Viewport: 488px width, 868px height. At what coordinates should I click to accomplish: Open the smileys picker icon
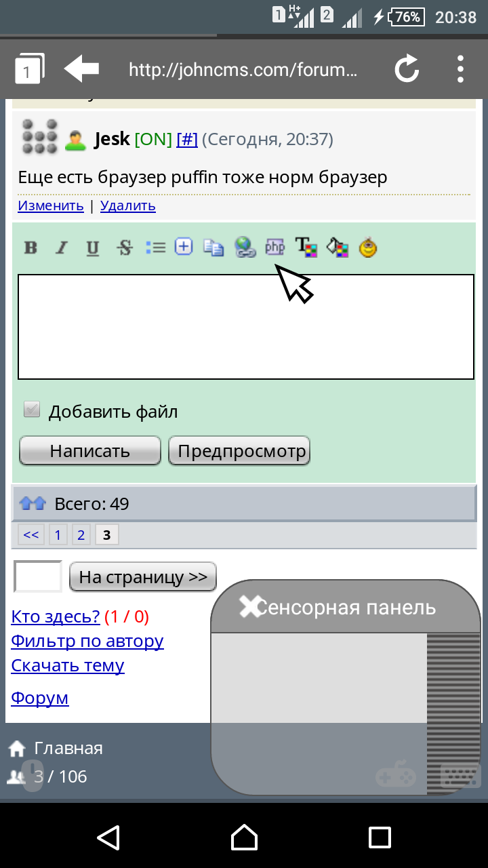(368, 248)
